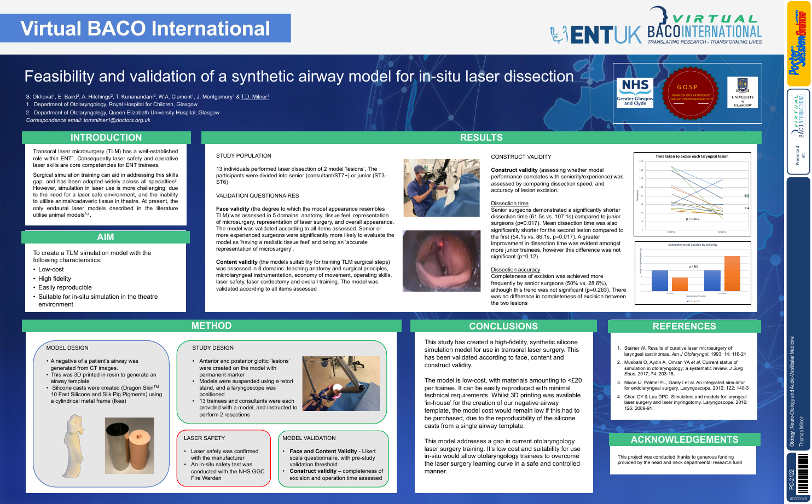Click the 'LASER SAFETY' box heading

coord(204,438)
